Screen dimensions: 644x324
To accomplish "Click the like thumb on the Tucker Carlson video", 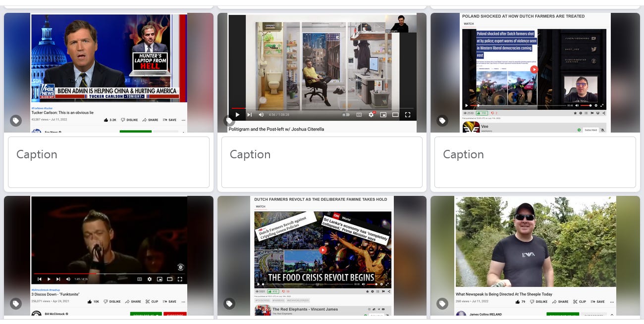I will [106, 120].
